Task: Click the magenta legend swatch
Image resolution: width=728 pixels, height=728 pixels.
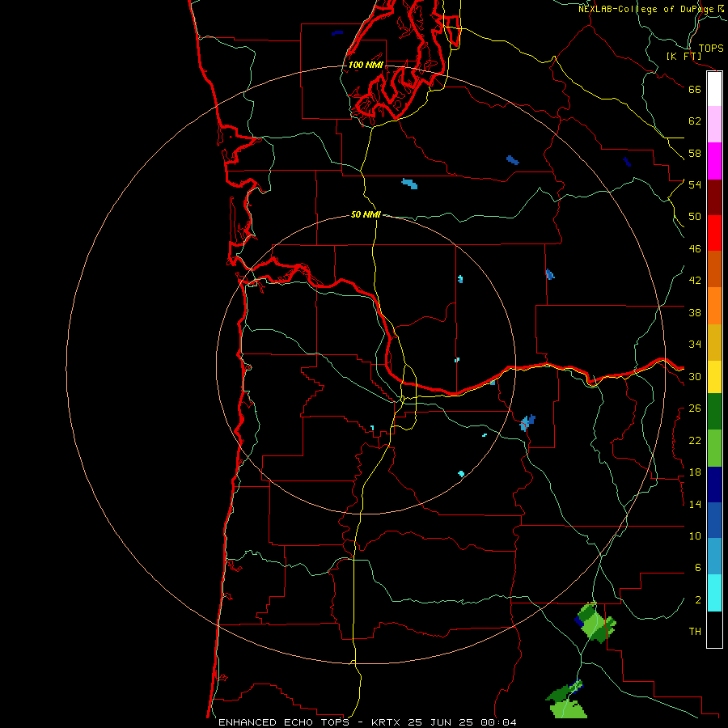Action: point(714,161)
